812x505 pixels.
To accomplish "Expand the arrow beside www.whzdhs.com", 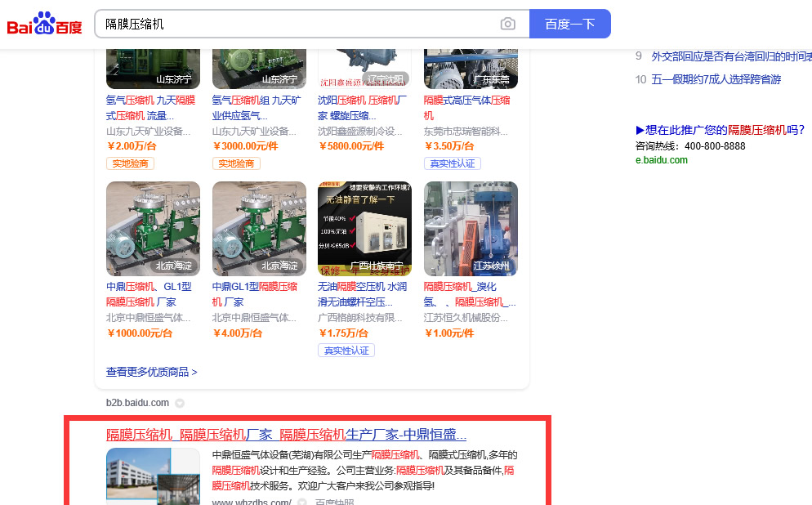I will pyautogui.click(x=301, y=503).
